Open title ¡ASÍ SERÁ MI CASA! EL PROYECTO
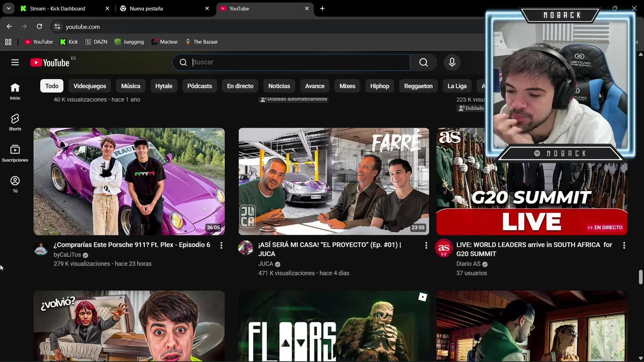Image resolution: width=644 pixels, height=362 pixels. (330, 249)
